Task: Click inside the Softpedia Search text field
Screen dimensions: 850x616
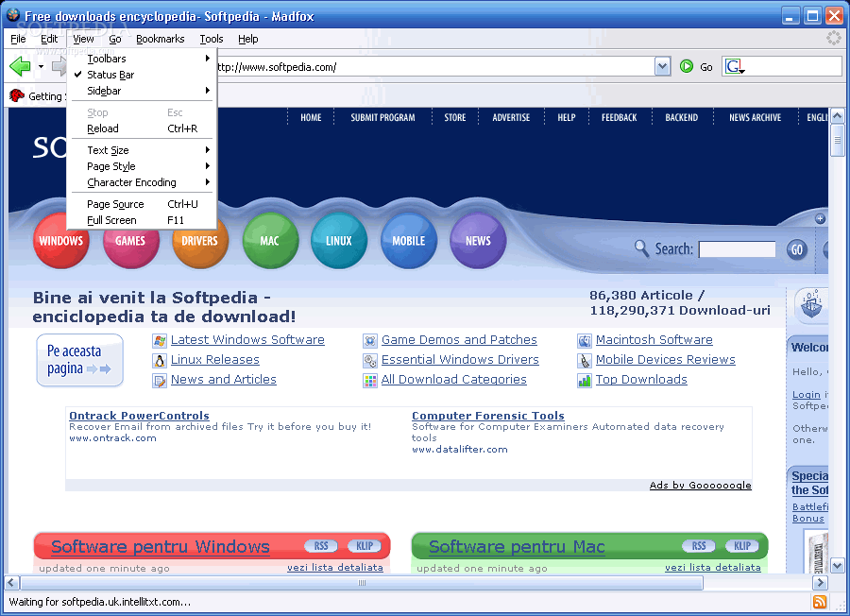Action: point(738,249)
